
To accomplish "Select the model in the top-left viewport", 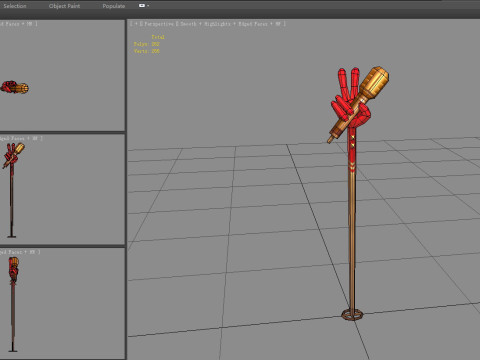I will pyautogui.click(x=14, y=87).
